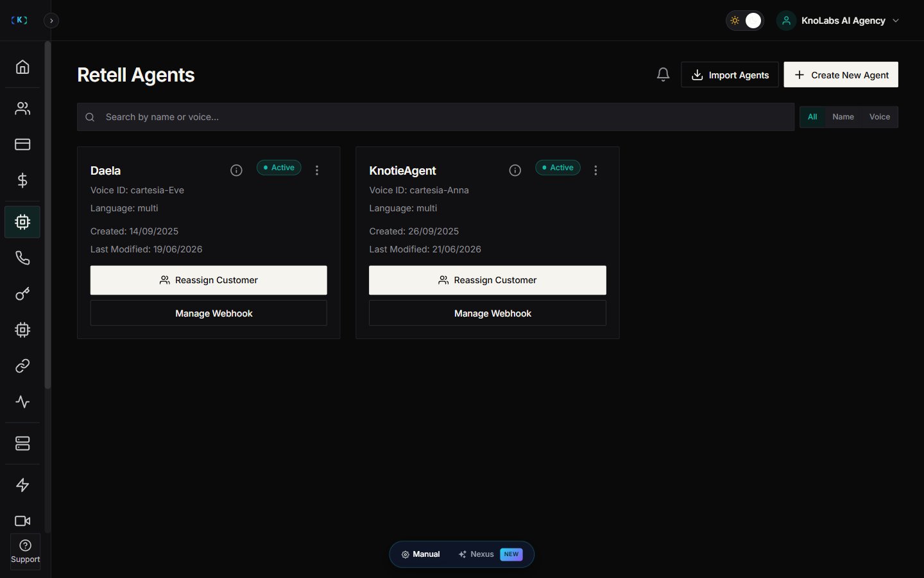Screen dimensions: 924x578
Task: Click Create New Agent button
Action: pos(841,74)
